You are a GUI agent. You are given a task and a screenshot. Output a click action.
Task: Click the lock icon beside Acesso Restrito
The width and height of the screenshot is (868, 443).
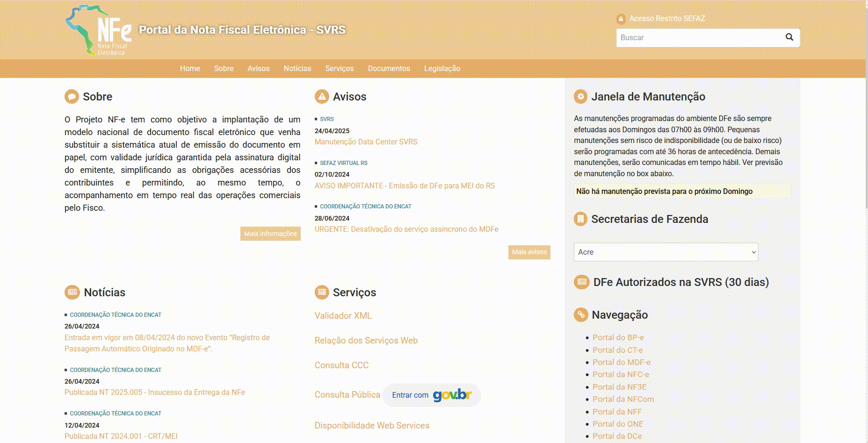click(621, 19)
